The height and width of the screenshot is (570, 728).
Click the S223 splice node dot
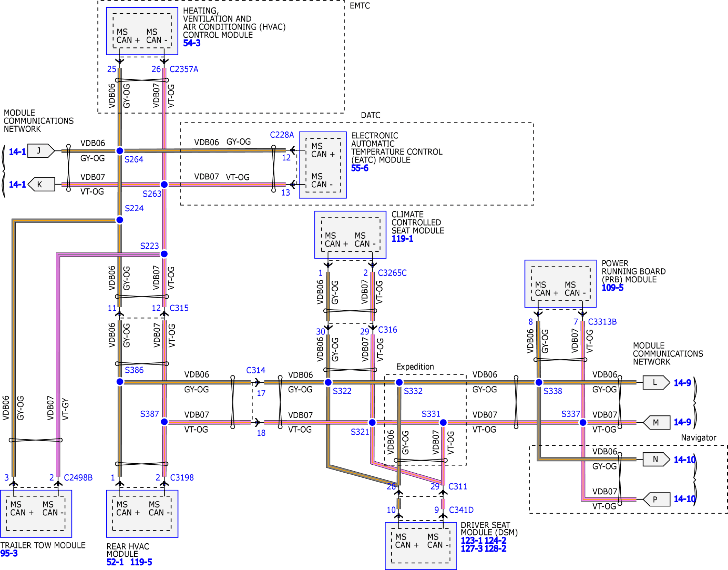click(164, 254)
